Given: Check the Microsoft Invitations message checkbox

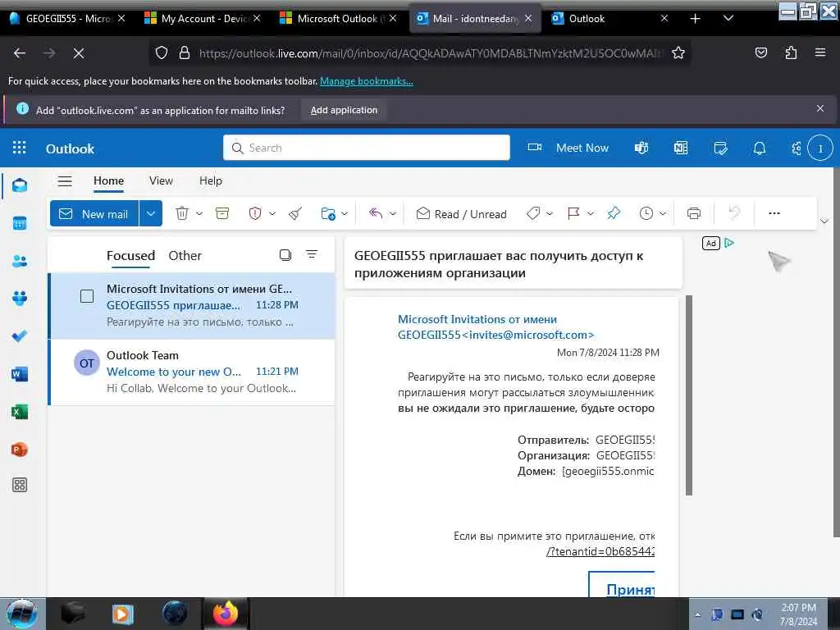Looking at the screenshot, I should point(87,295).
